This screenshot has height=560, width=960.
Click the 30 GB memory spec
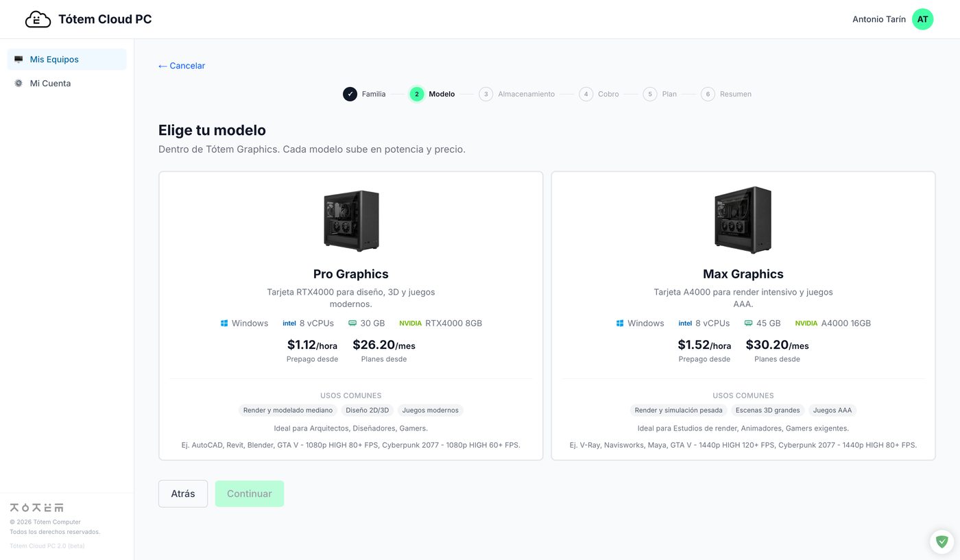pos(373,324)
